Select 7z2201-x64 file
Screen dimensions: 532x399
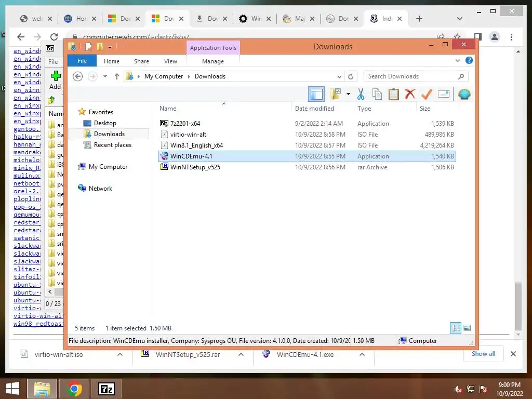click(x=307, y=124)
